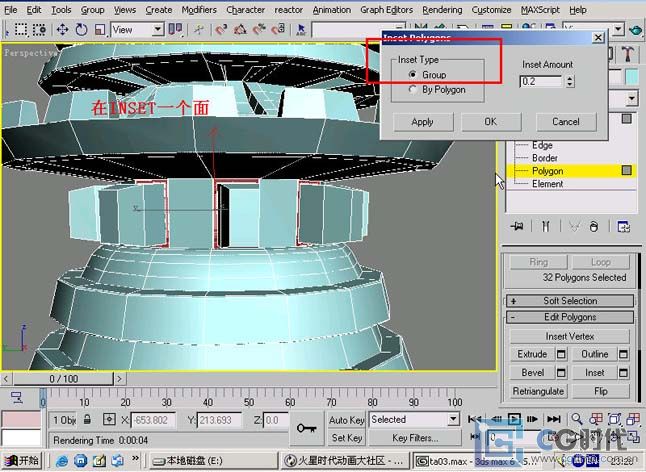
Task: Click the Flip button
Action: point(601,391)
